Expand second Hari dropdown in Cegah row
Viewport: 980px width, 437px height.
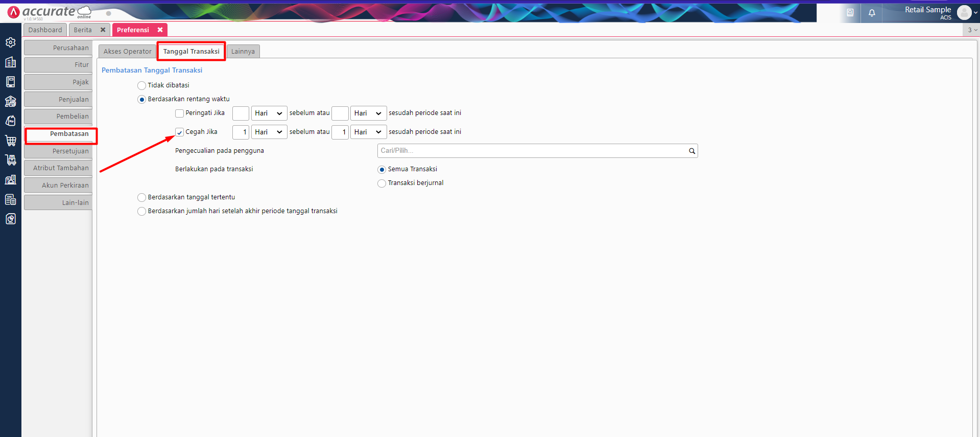(x=368, y=132)
